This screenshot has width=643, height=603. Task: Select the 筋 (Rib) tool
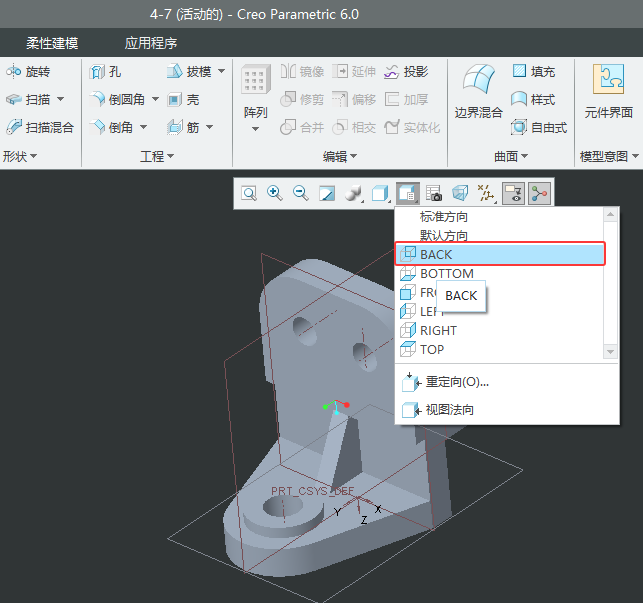click(183, 127)
